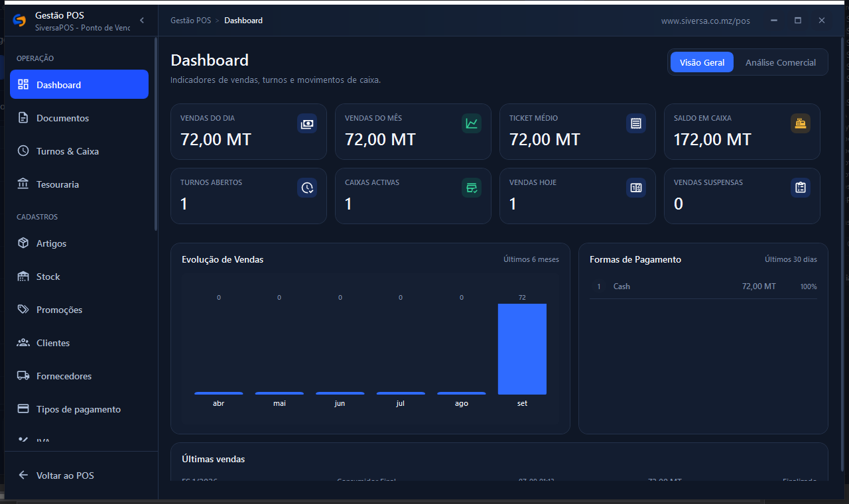
Task: Return with Voltar ao POS
Action: click(x=79, y=475)
